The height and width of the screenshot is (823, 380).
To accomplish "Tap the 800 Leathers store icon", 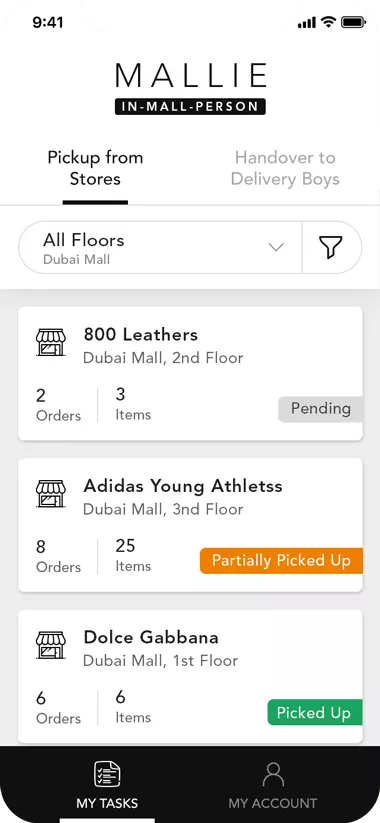I will [x=51, y=343].
